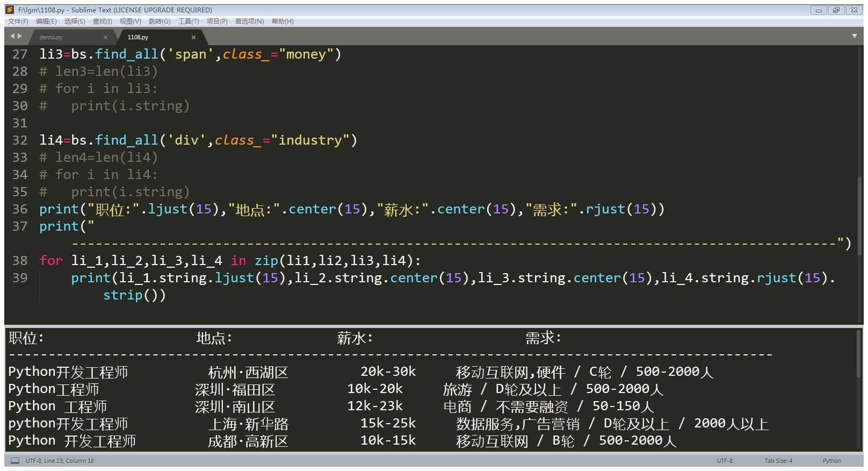Viewport: 868px width, 471px height.
Task: Open the 编辑(E) menu
Action: pos(46,22)
